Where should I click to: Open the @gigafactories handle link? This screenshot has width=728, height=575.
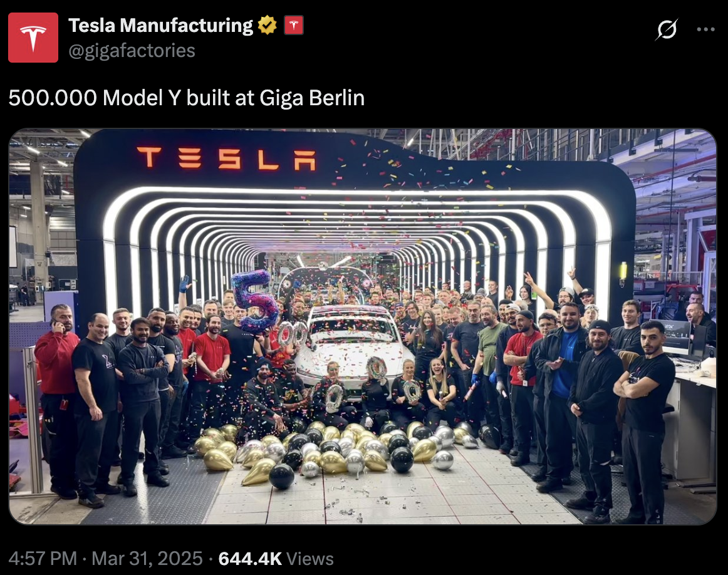132,51
